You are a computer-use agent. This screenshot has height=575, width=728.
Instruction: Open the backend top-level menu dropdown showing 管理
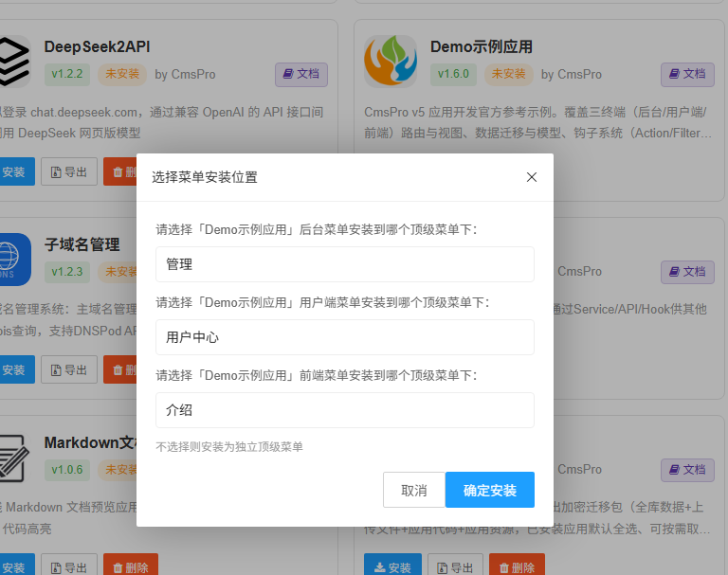[x=344, y=264]
